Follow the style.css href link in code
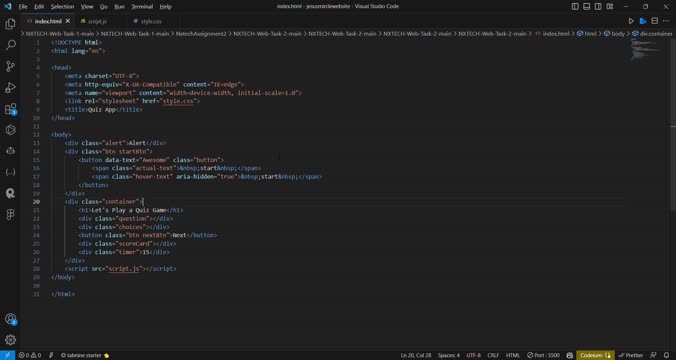 point(178,101)
